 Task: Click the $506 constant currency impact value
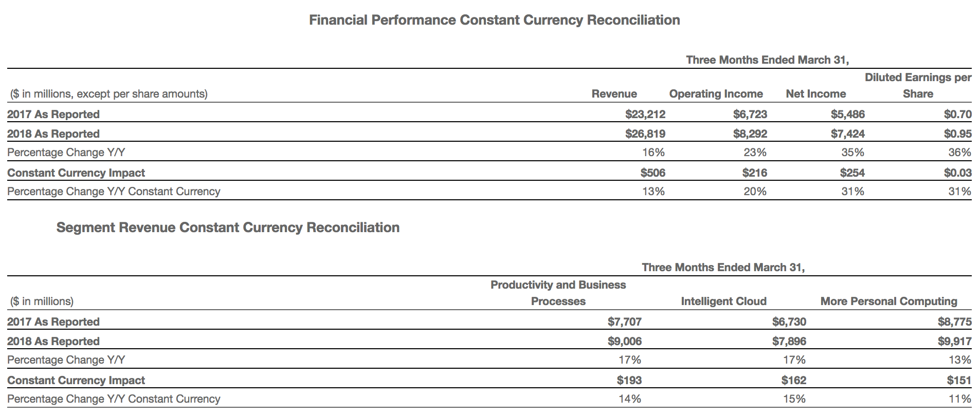point(652,173)
